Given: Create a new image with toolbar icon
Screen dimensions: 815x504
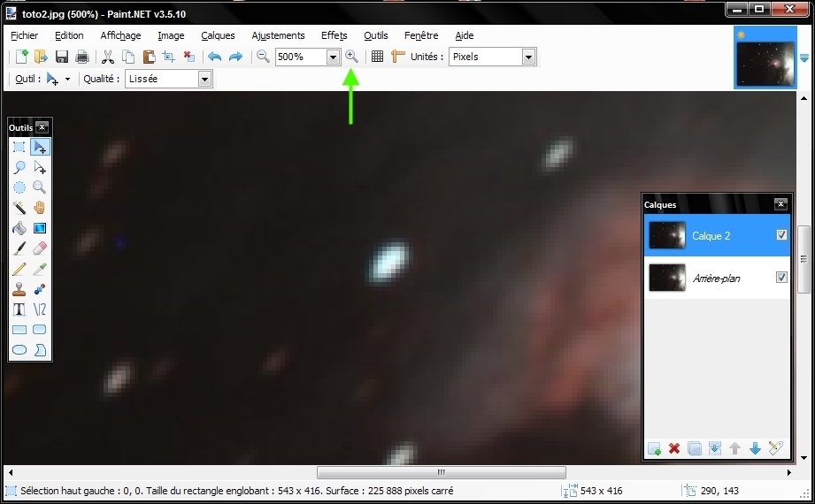Looking at the screenshot, I should (22, 57).
